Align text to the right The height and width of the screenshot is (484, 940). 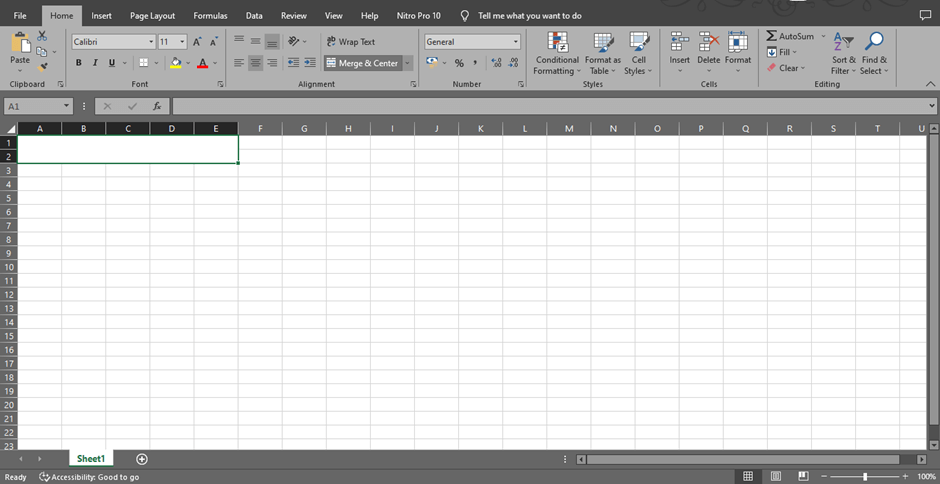coord(272,62)
